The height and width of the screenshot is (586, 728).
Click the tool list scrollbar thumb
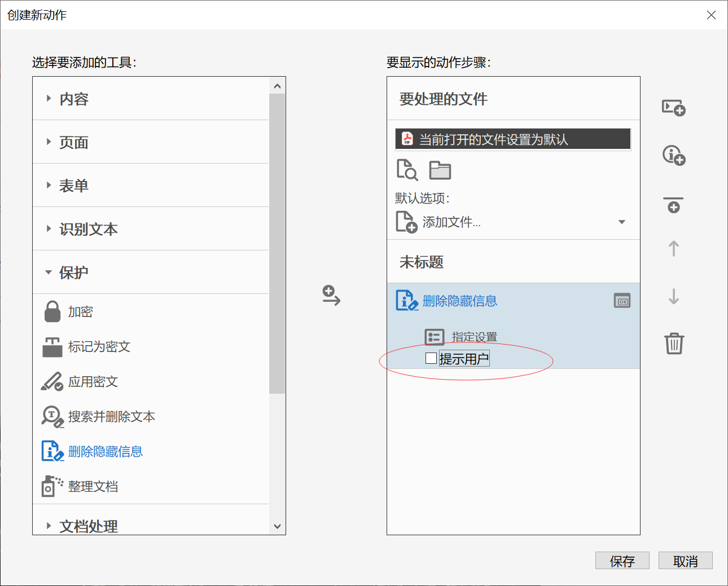[277, 244]
